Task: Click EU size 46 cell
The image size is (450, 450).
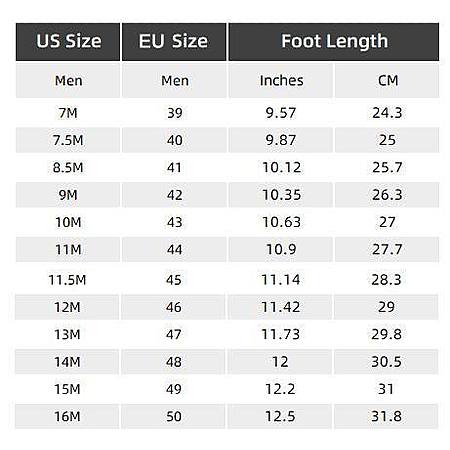Action: [x=174, y=307]
